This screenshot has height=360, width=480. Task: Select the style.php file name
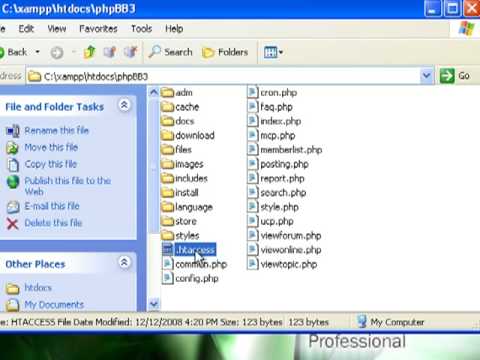279,207
